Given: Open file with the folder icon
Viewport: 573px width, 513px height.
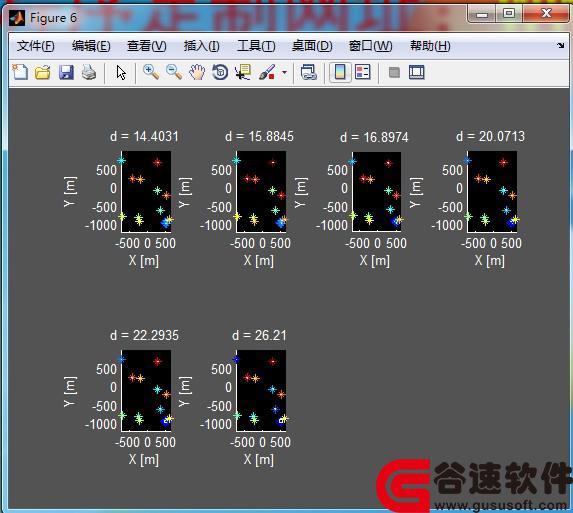Looking at the screenshot, I should click(43, 72).
